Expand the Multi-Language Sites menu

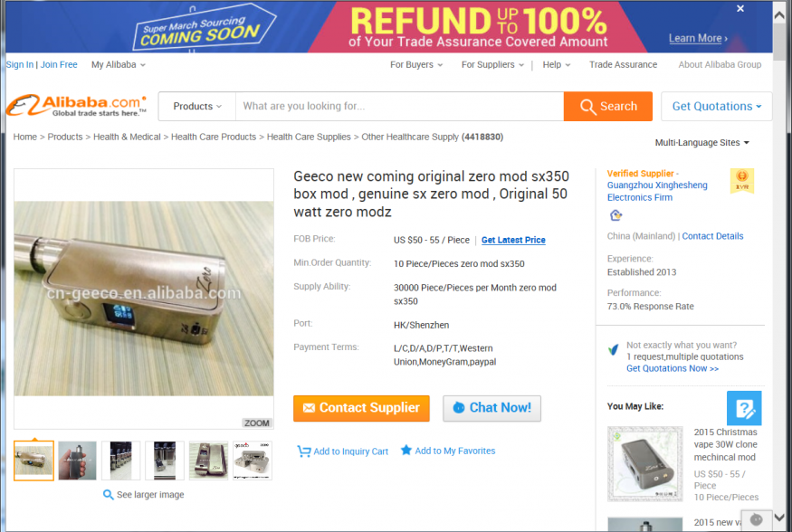click(701, 143)
